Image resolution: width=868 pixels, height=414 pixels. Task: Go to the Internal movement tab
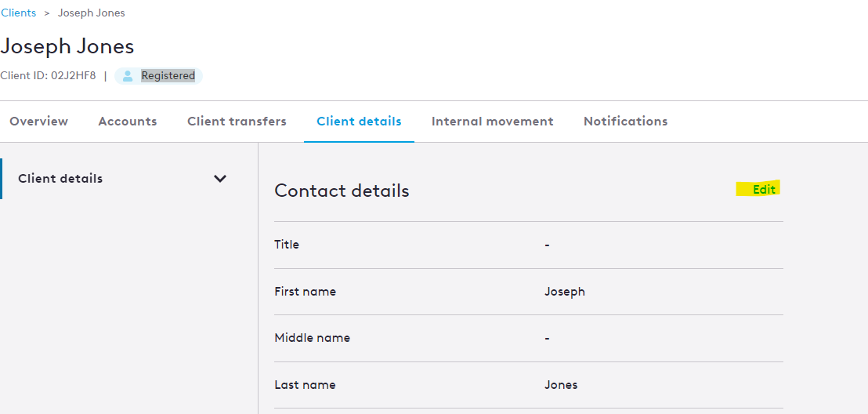point(493,122)
